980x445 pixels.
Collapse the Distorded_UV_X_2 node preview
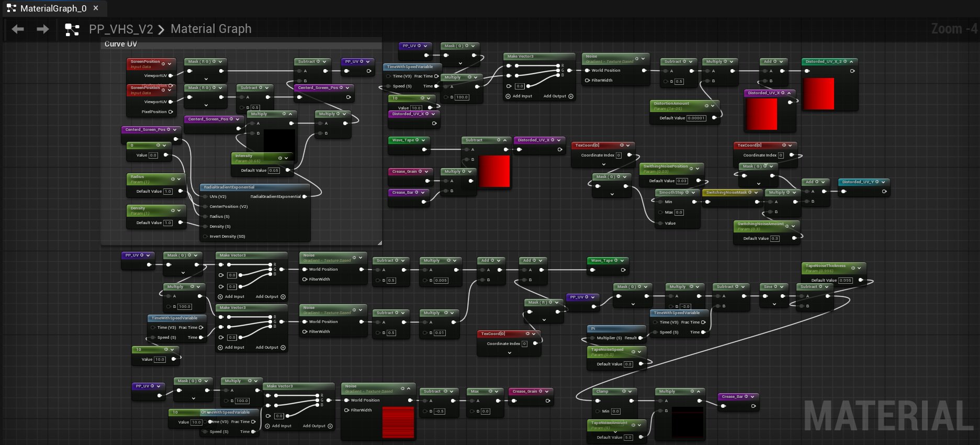[x=851, y=61]
